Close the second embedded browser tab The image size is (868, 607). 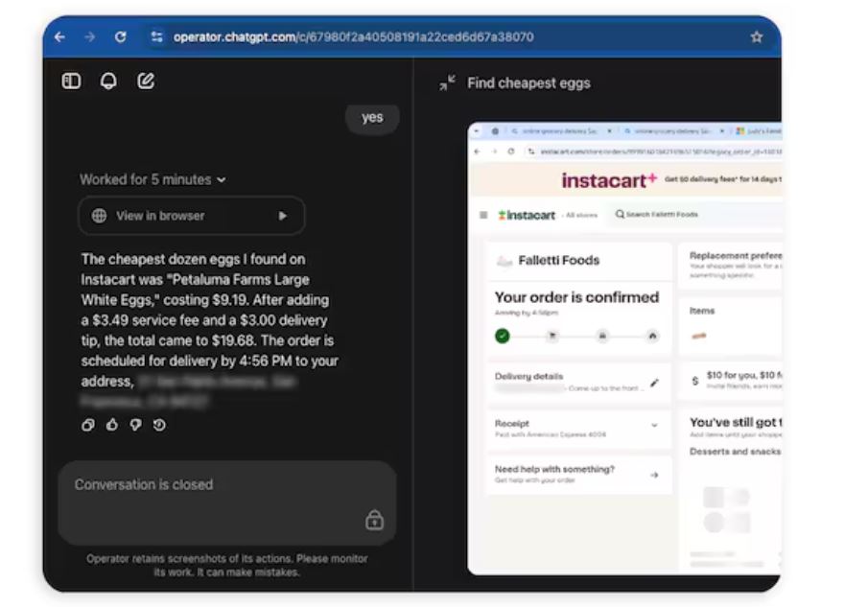(x=722, y=131)
